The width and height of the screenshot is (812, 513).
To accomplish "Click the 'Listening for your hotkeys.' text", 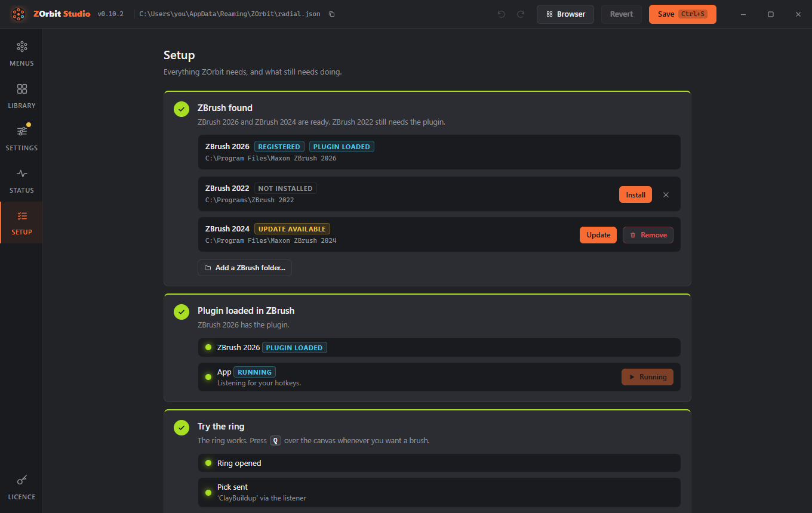I will pyautogui.click(x=259, y=383).
